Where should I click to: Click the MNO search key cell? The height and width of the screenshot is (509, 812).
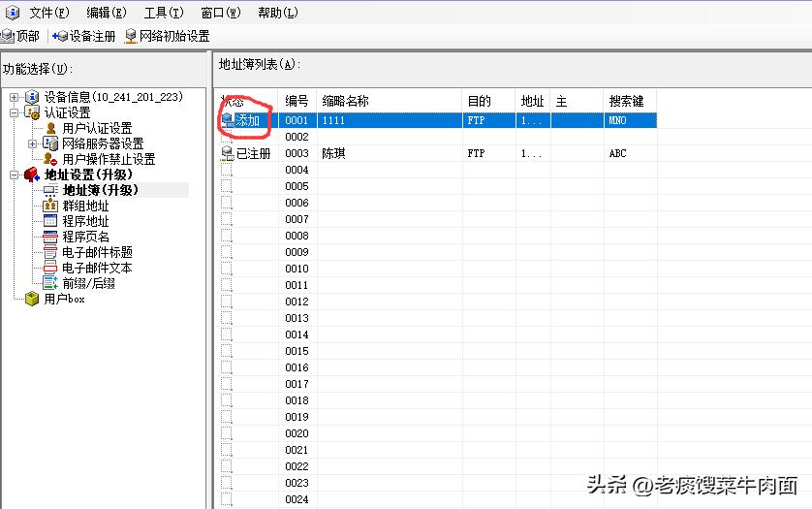point(617,120)
